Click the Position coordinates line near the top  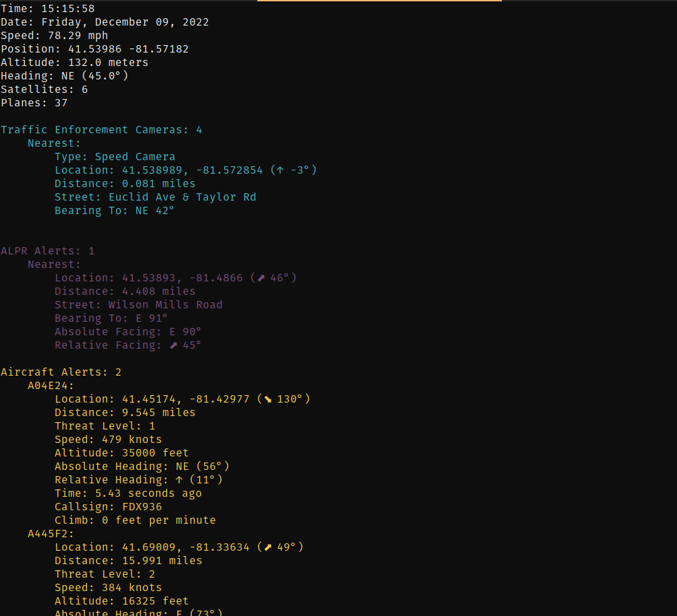click(x=94, y=49)
